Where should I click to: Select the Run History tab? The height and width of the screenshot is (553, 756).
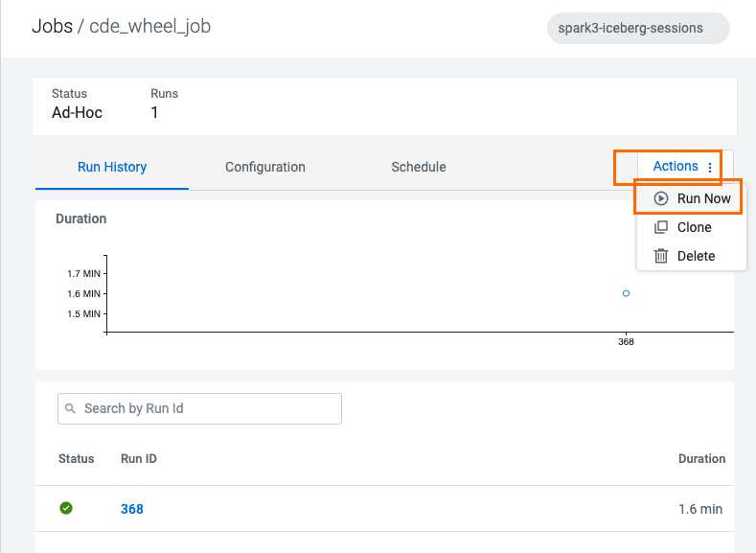pyautogui.click(x=112, y=167)
